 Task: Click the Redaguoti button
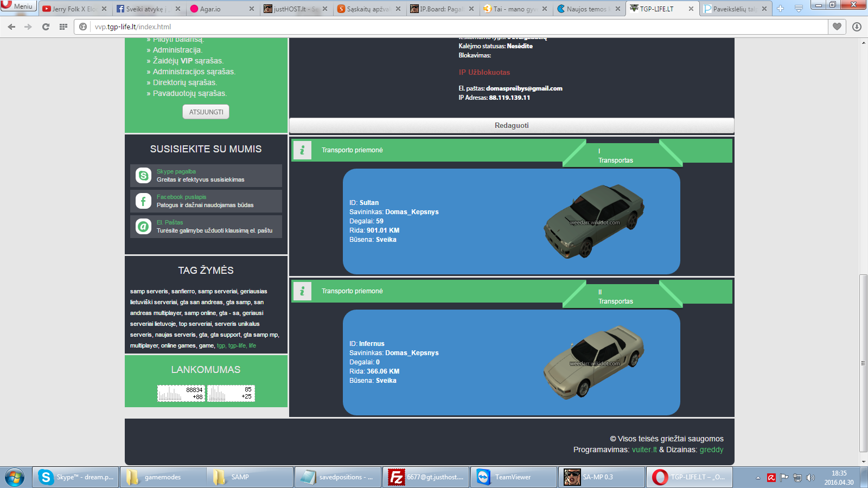pyautogui.click(x=512, y=125)
